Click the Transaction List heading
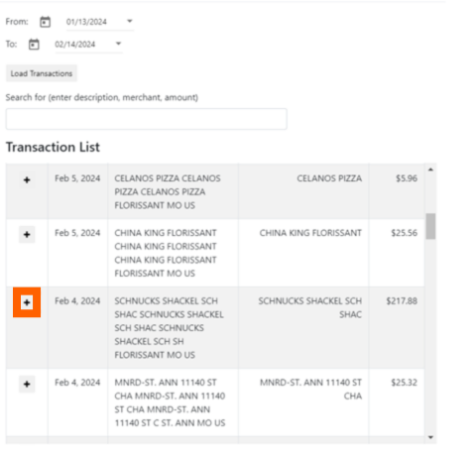The image size is (476, 457). 53,147
